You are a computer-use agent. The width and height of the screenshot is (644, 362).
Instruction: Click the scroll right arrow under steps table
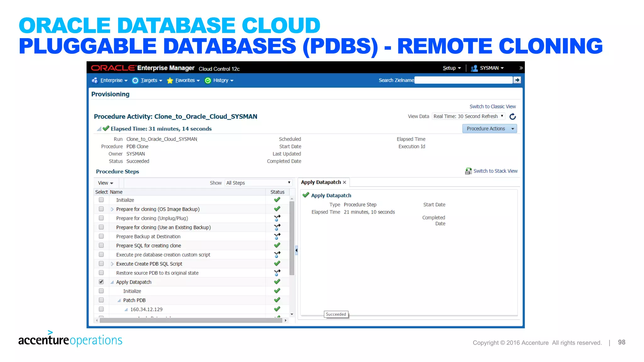click(x=286, y=321)
